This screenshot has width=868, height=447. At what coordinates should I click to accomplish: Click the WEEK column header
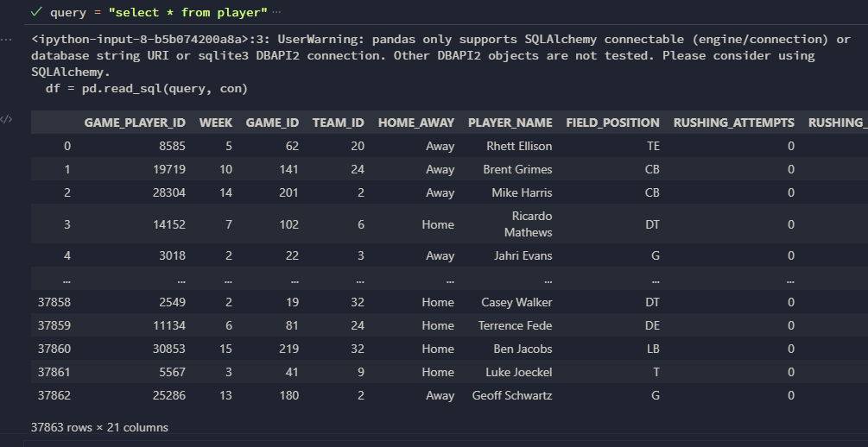215,123
